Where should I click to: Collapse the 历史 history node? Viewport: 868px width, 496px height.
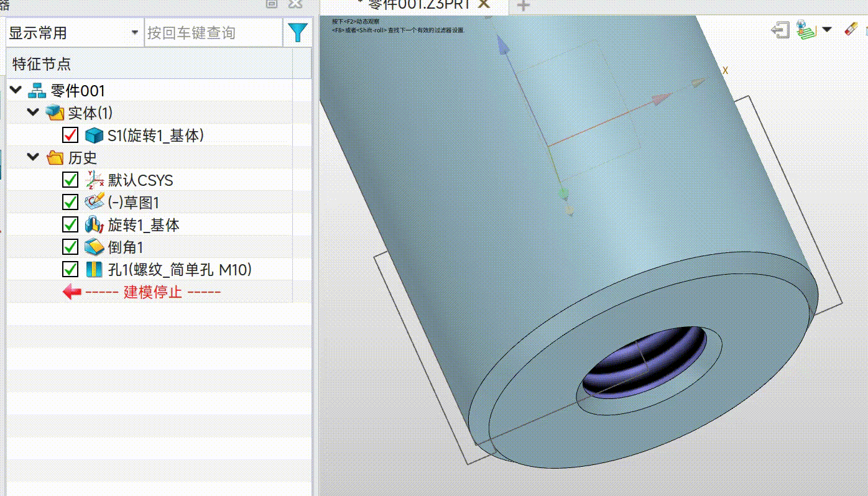tap(33, 158)
